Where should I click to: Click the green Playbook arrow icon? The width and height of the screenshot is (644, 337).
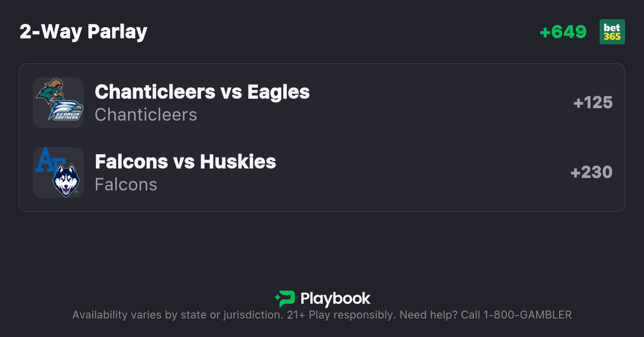tap(282, 298)
